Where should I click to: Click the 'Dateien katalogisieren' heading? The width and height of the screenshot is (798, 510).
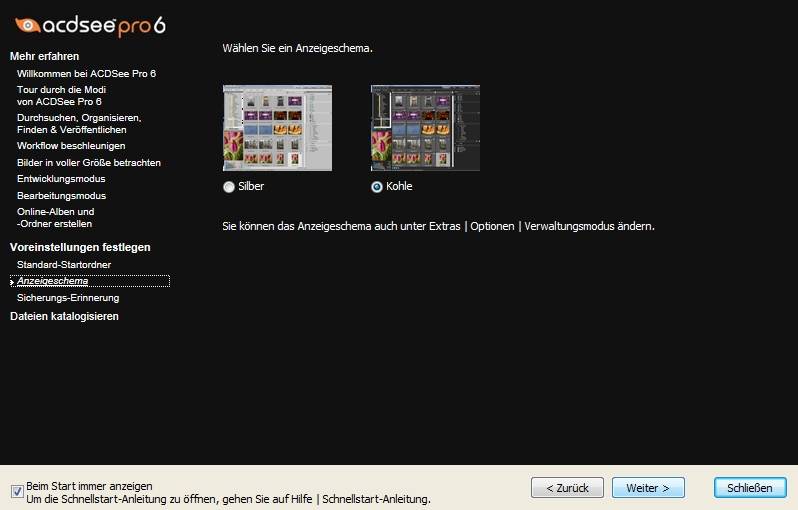click(x=64, y=316)
